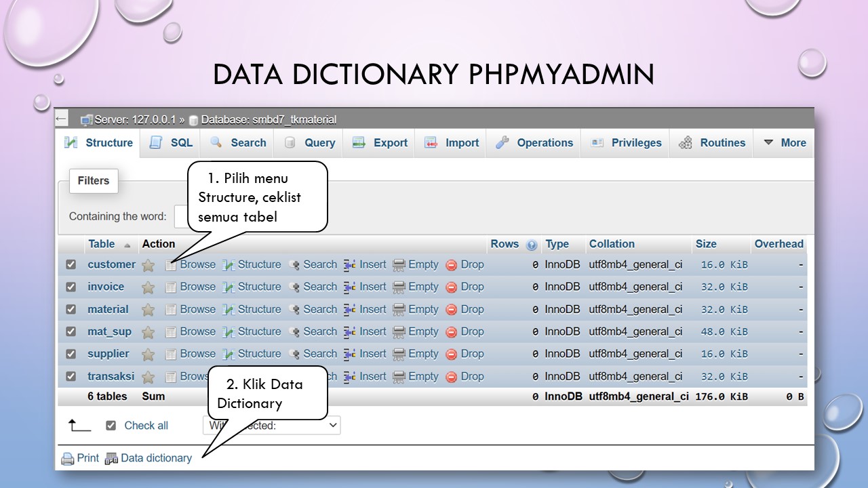Click the favorite star for invoice table

148,287
